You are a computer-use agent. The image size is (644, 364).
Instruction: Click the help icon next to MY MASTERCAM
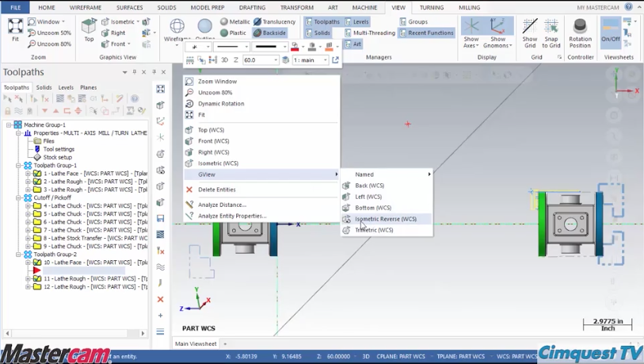click(628, 7)
